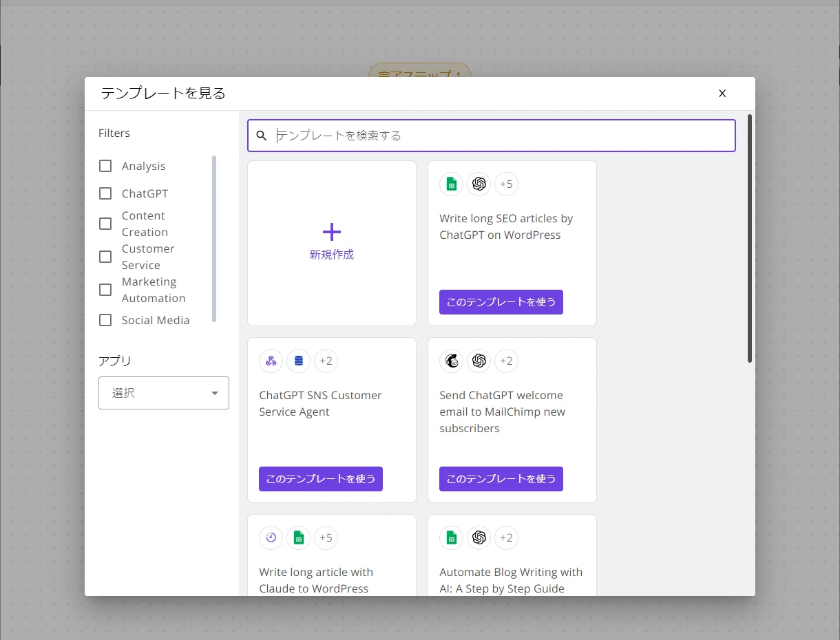
Task: Click OpenAI icon on the MailChimp welcome email card
Action: (479, 361)
